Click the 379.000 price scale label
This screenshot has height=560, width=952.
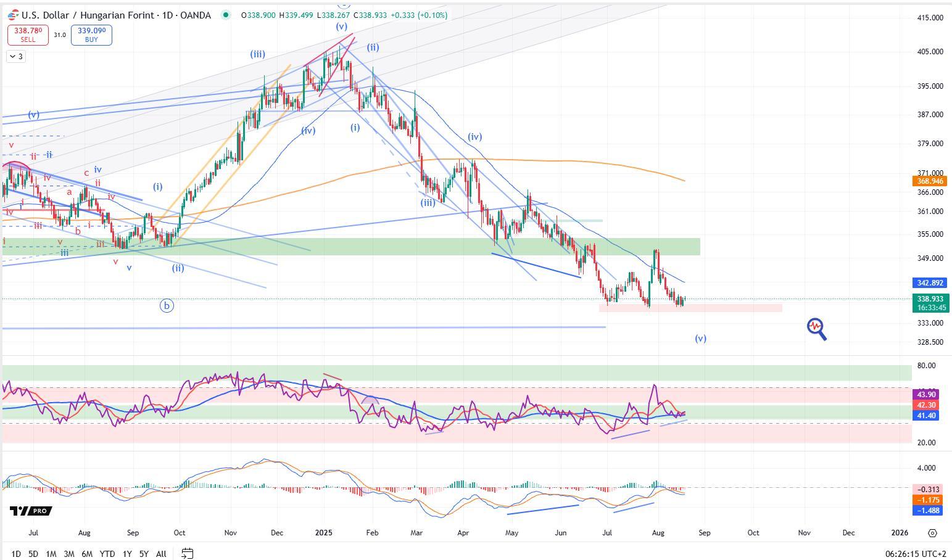tap(930, 144)
